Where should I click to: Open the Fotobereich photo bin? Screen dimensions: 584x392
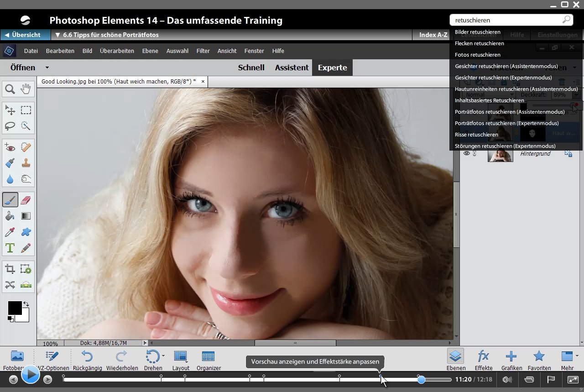[17, 356]
